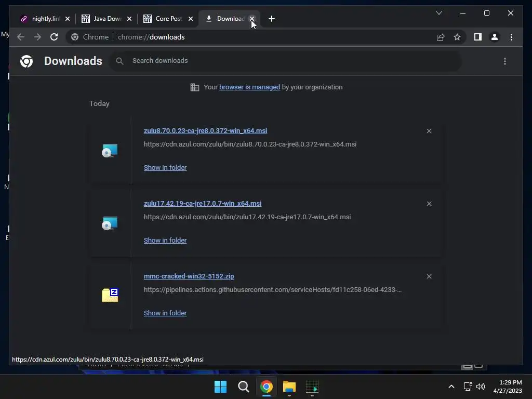
Task: Open a new tab with the plus button
Action: (x=271, y=19)
